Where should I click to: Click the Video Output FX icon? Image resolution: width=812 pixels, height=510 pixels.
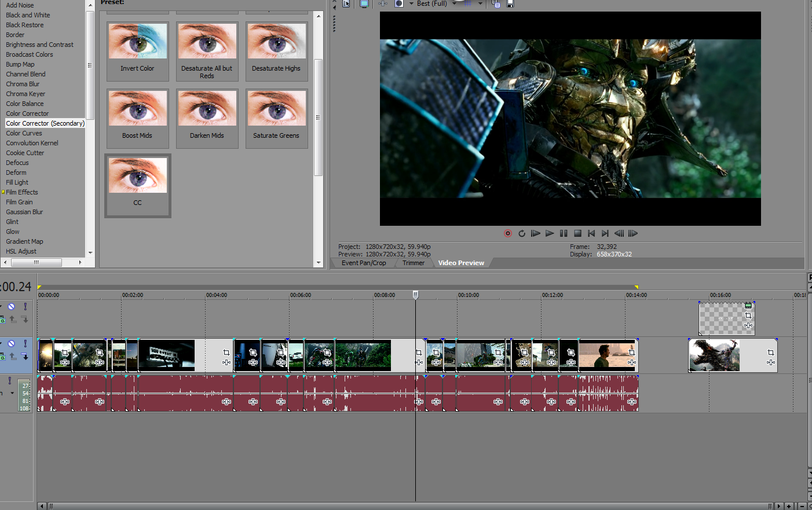tap(383, 3)
